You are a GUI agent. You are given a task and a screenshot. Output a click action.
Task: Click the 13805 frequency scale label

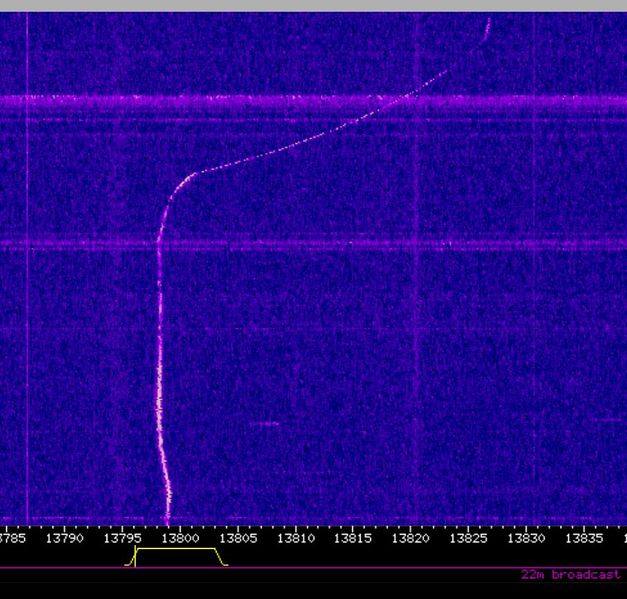(x=238, y=538)
